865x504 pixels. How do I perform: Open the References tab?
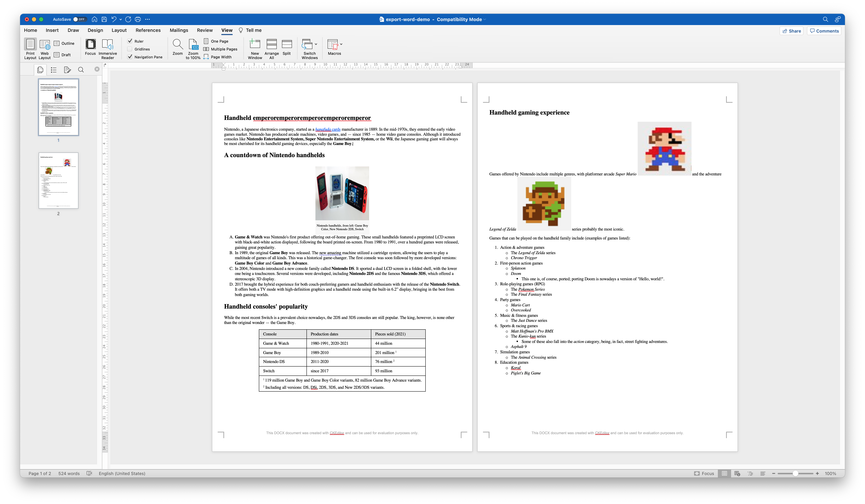tap(148, 30)
